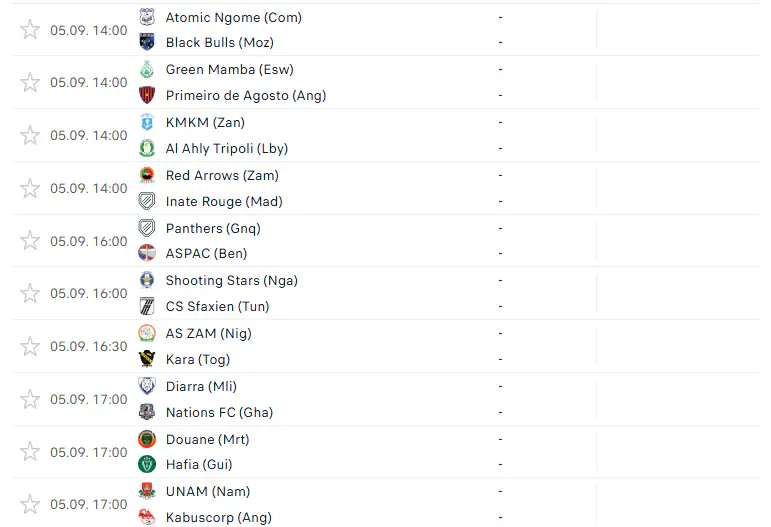Click the Al Ahly Tripoli green crest
Image resolution: width=771 pixels, height=527 pixels.
[x=147, y=148]
